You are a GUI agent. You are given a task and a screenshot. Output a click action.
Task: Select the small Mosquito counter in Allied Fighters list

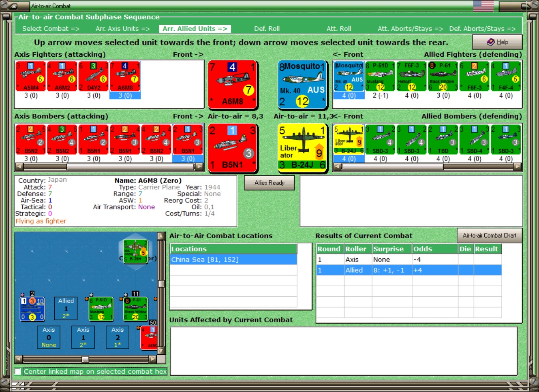click(349, 76)
